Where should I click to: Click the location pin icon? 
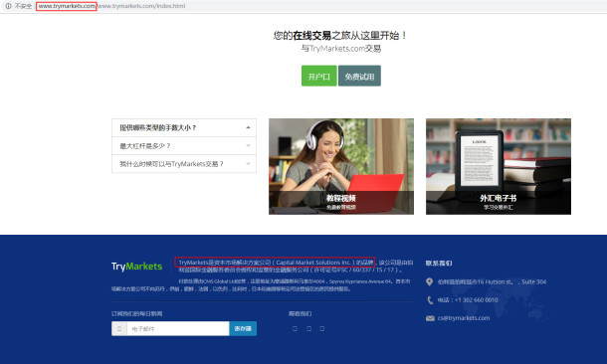pos(429,282)
